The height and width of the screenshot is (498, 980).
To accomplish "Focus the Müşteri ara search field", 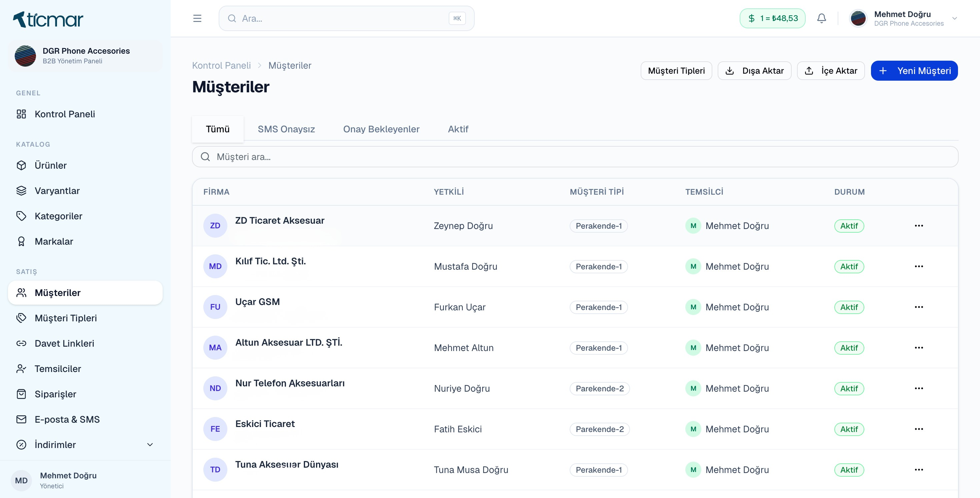I will pos(575,157).
